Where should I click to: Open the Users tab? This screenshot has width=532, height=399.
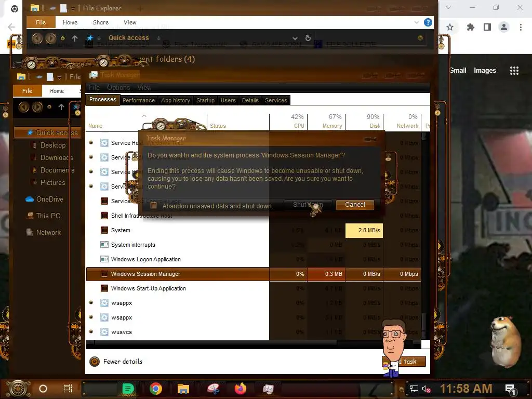228,100
